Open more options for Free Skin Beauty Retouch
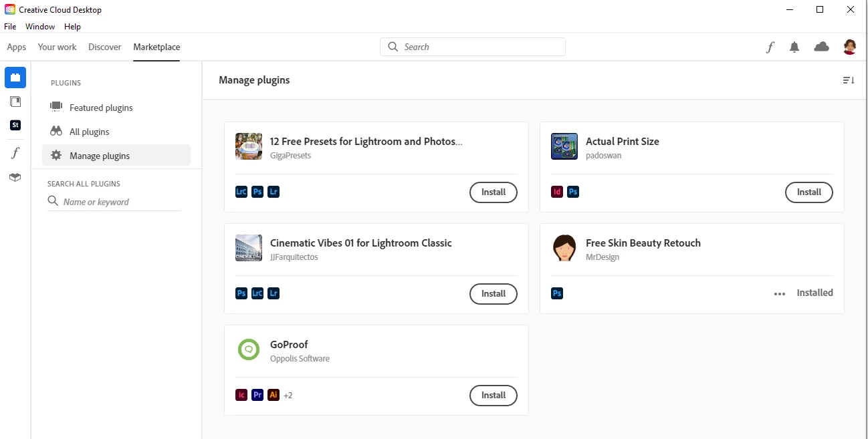The height and width of the screenshot is (439, 868). [780, 293]
